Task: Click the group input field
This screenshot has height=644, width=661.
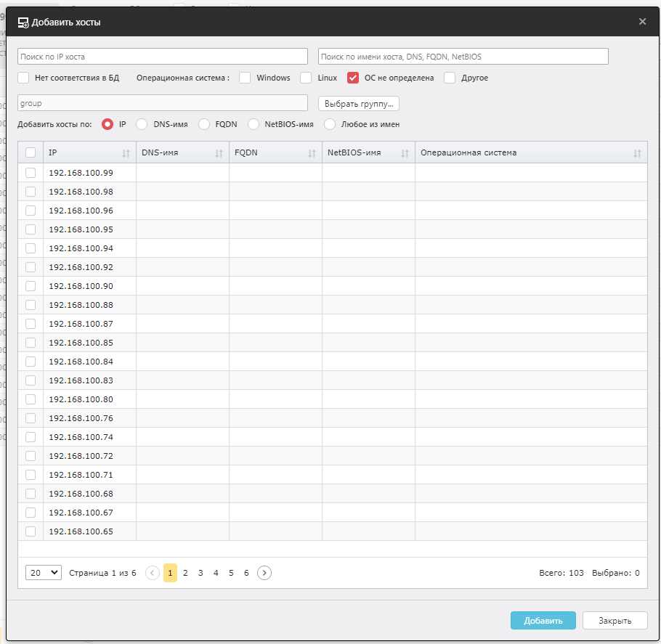Action: click(163, 103)
